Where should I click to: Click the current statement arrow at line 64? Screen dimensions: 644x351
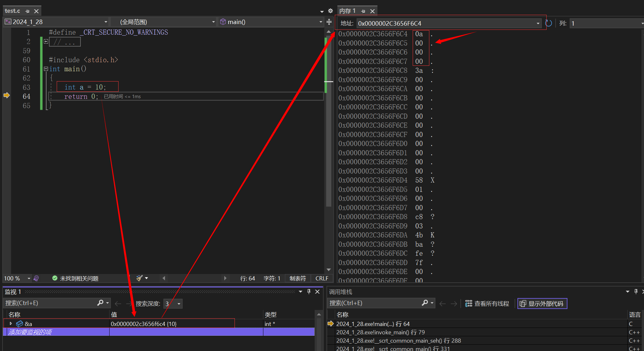tap(6, 95)
